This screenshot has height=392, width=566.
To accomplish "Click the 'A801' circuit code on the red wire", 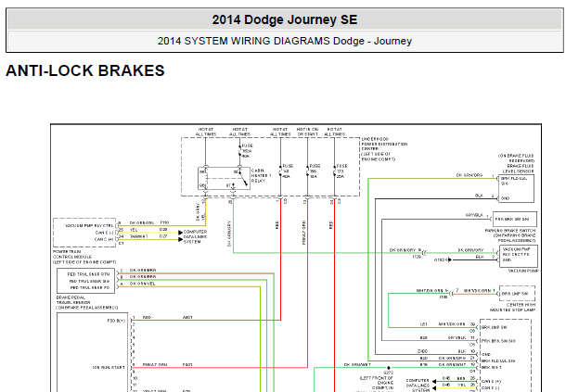I will coord(187,317).
